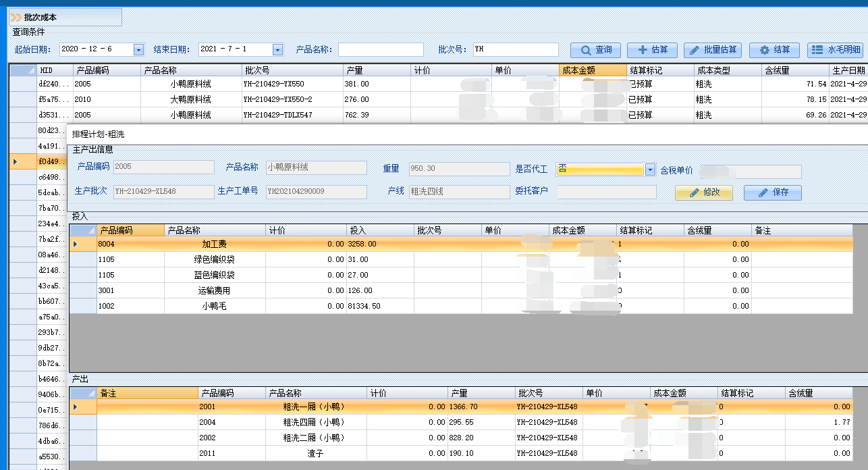Image resolution: width=868 pixels, height=470 pixels.
Task: Click the 批次成本 panel tab
Action: click(x=65, y=18)
